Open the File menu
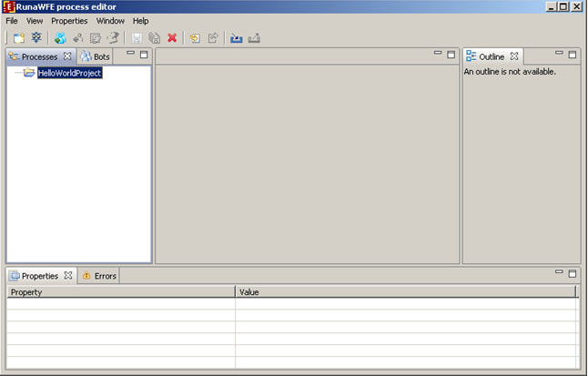Image resolution: width=588 pixels, height=376 pixels. pyautogui.click(x=12, y=20)
